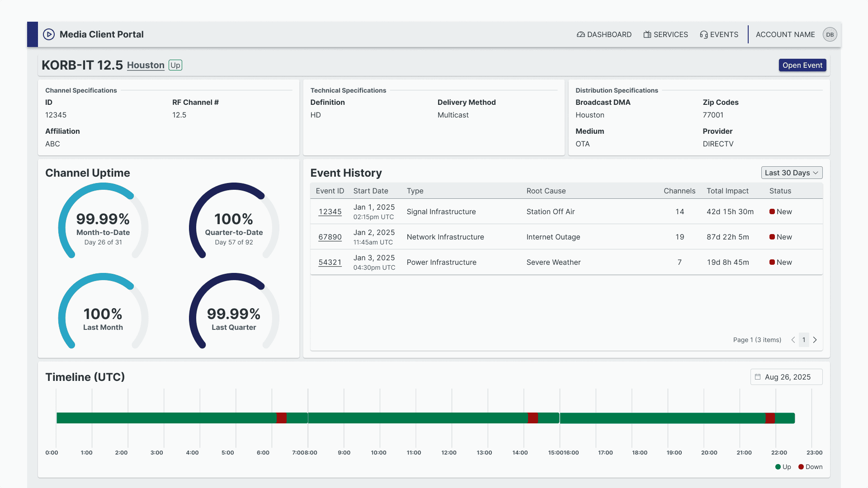Viewport: 868px width, 488px height.
Task: Follow the Houston link
Action: coord(146,65)
